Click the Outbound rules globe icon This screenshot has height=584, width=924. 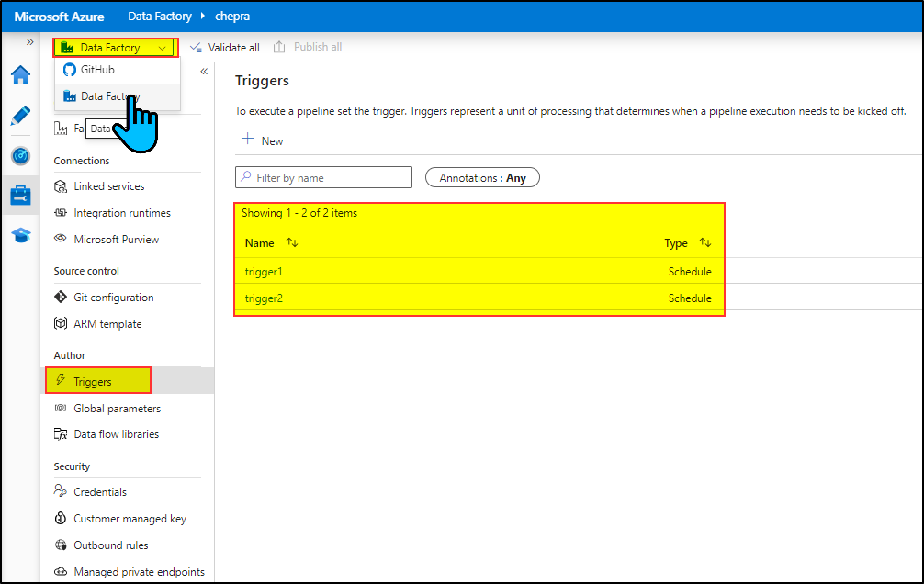tap(60, 545)
